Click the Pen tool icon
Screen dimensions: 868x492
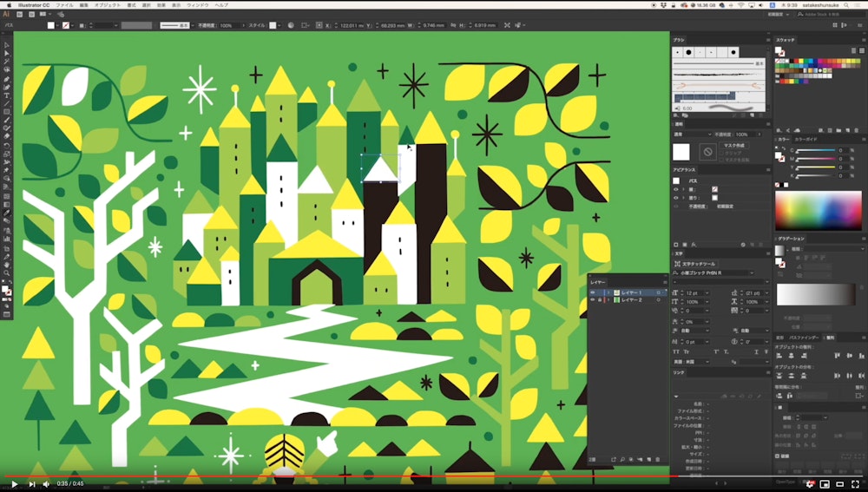[x=7, y=79]
